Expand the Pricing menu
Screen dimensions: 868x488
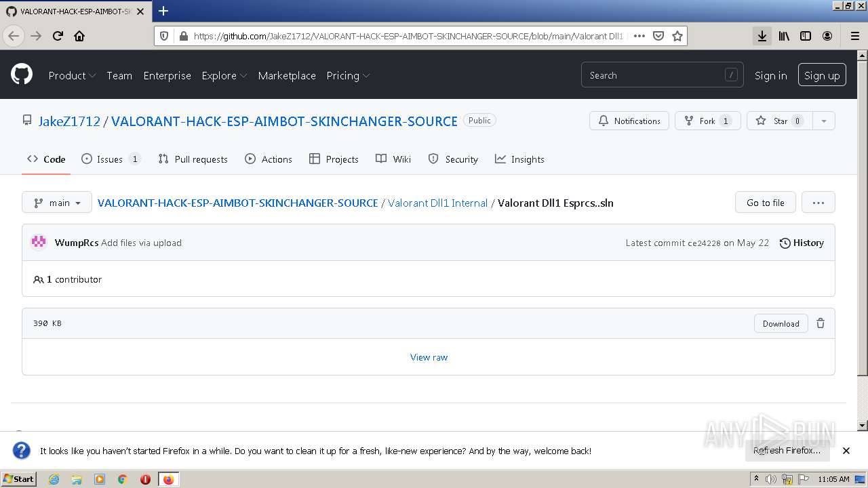(x=348, y=75)
